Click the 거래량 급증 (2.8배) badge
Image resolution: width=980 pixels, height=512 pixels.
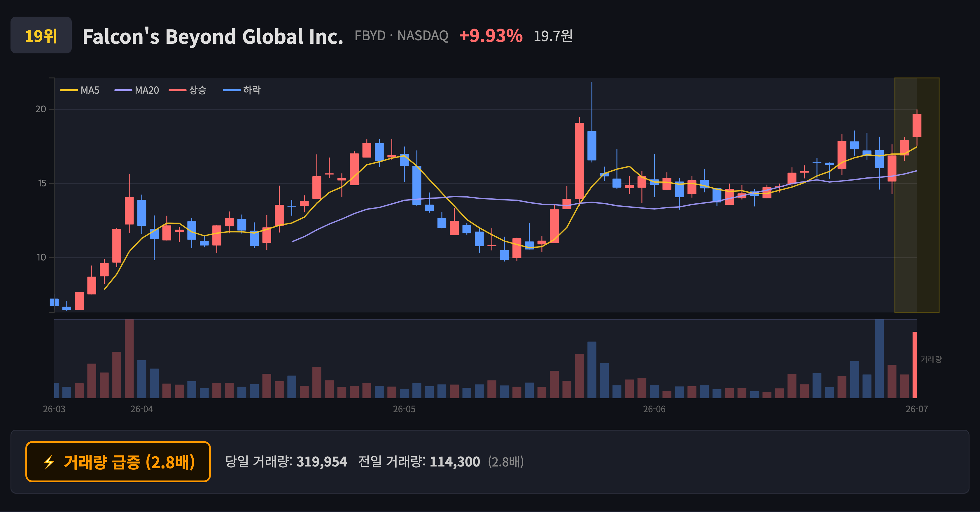pyautogui.click(x=118, y=462)
